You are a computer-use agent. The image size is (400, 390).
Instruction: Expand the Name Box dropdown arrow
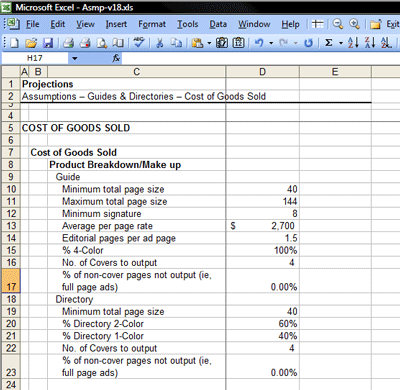pyautogui.click(x=75, y=58)
